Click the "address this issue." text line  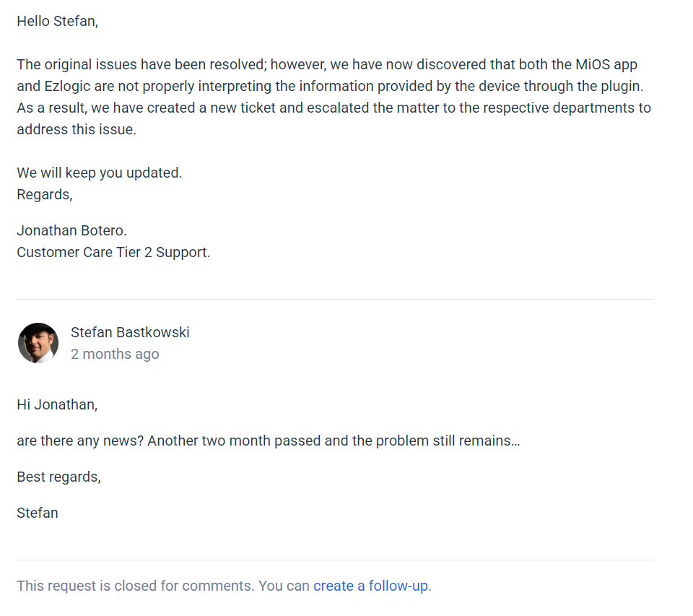[x=77, y=130]
